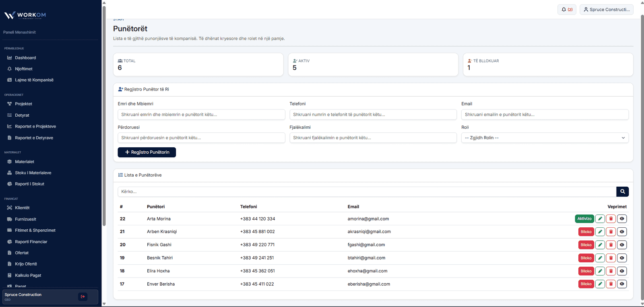This screenshot has height=307, width=644.
Task: Delete Arben Krasniqi using trash icon
Action: click(611, 232)
